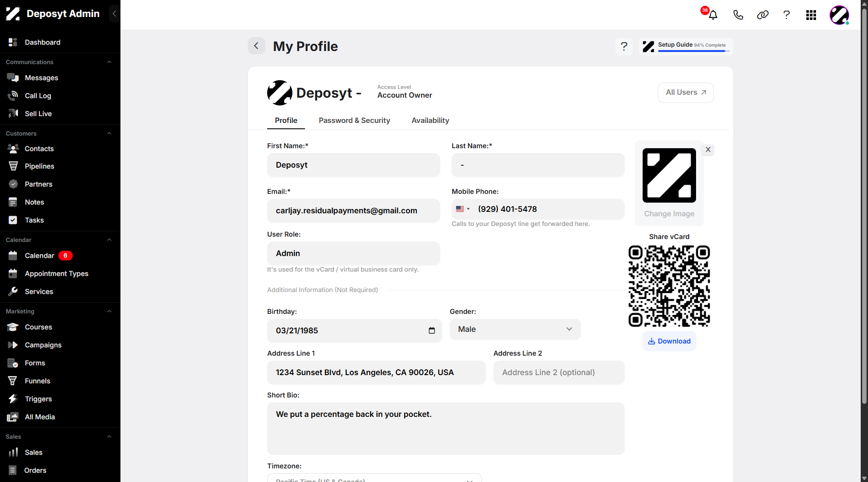Collapse the Customers section

(x=109, y=134)
